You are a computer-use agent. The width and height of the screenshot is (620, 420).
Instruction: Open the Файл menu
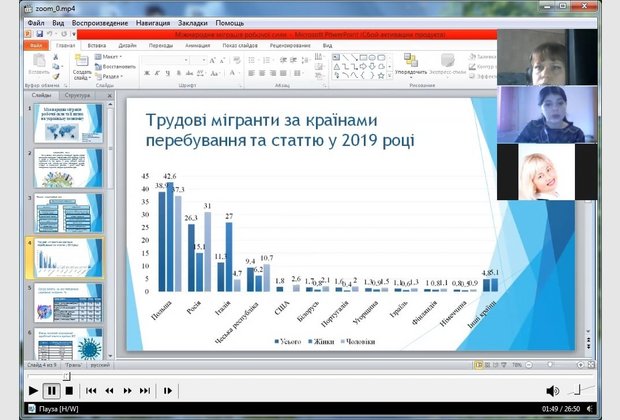click(x=35, y=21)
